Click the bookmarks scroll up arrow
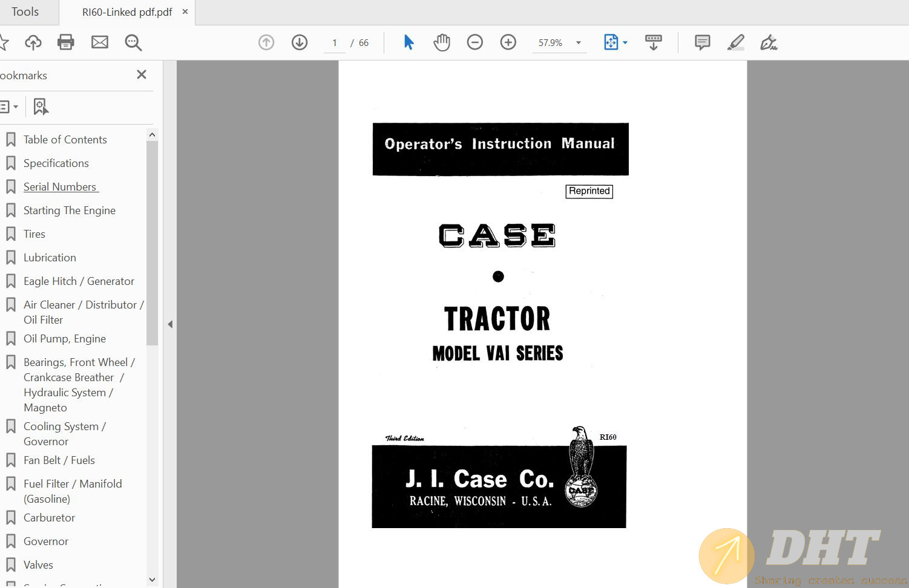 pos(152,134)
